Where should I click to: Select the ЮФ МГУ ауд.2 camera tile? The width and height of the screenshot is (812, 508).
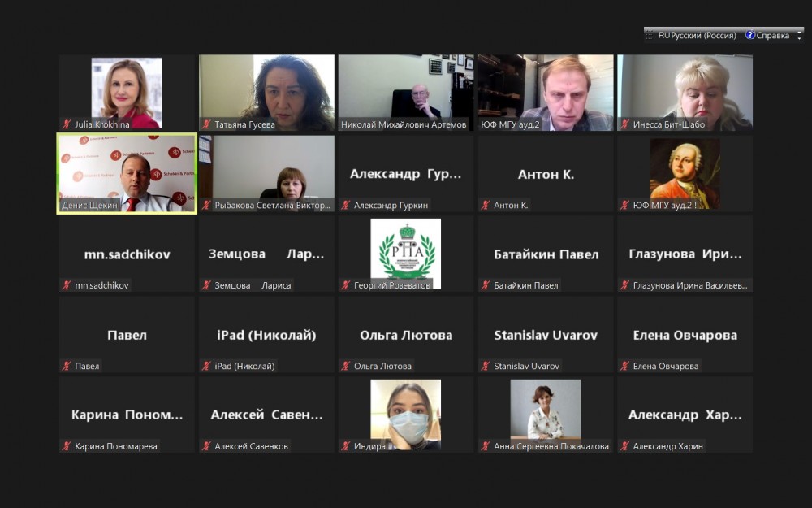click(546, 93)
